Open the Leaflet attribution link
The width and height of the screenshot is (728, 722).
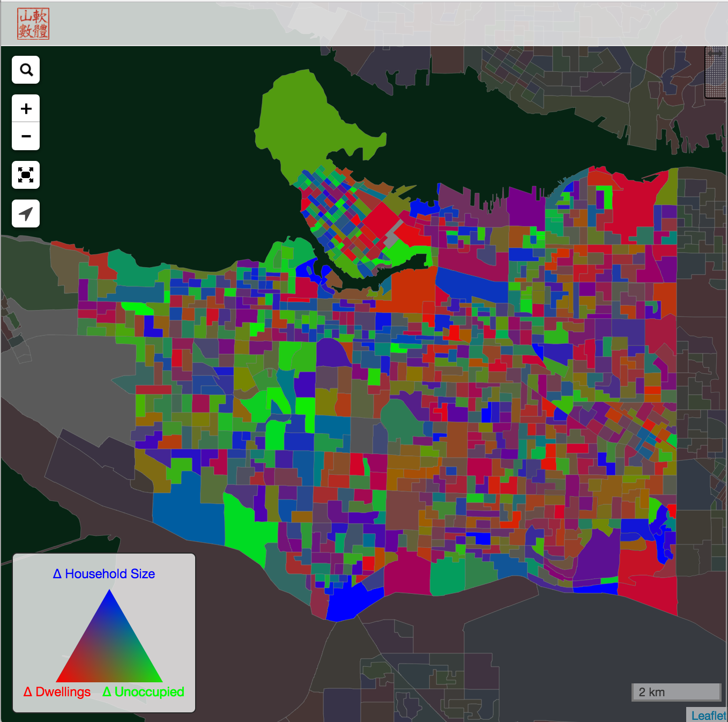tap(708, 716)
